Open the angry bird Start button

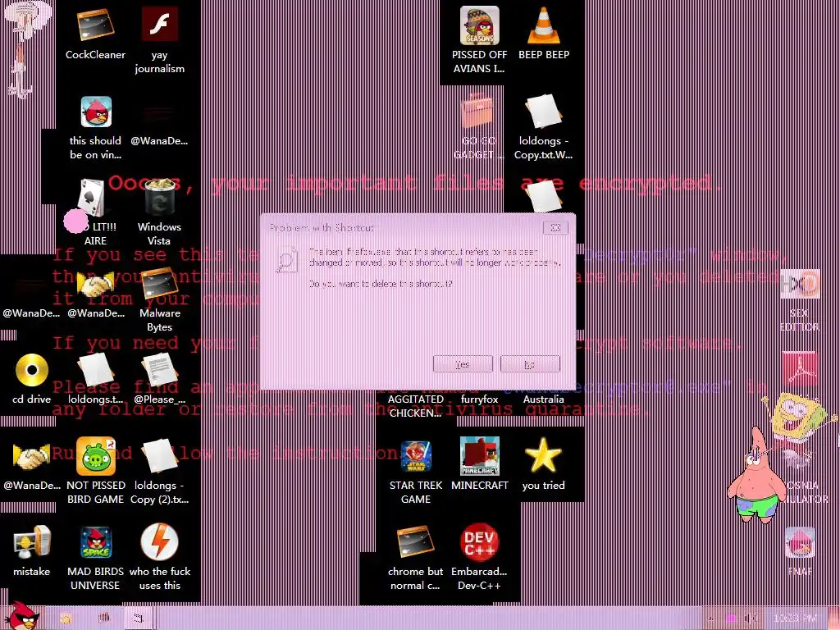click(x=21, y=616)
